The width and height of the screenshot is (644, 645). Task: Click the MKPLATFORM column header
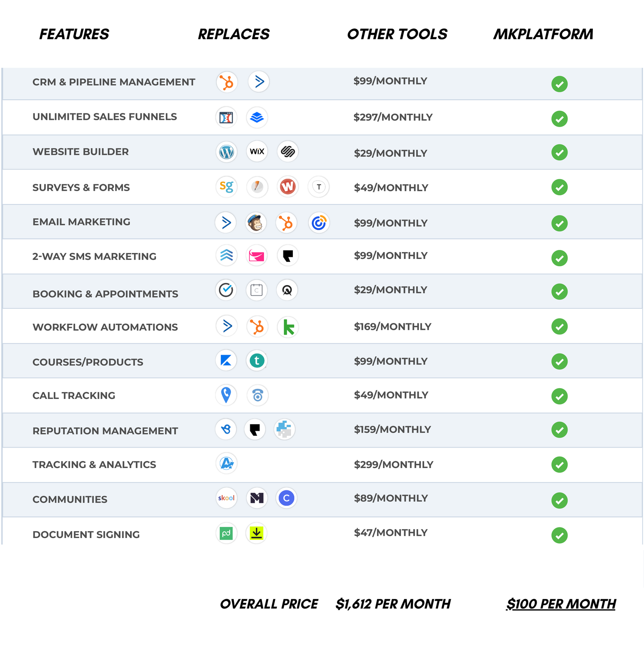[543, 34]
